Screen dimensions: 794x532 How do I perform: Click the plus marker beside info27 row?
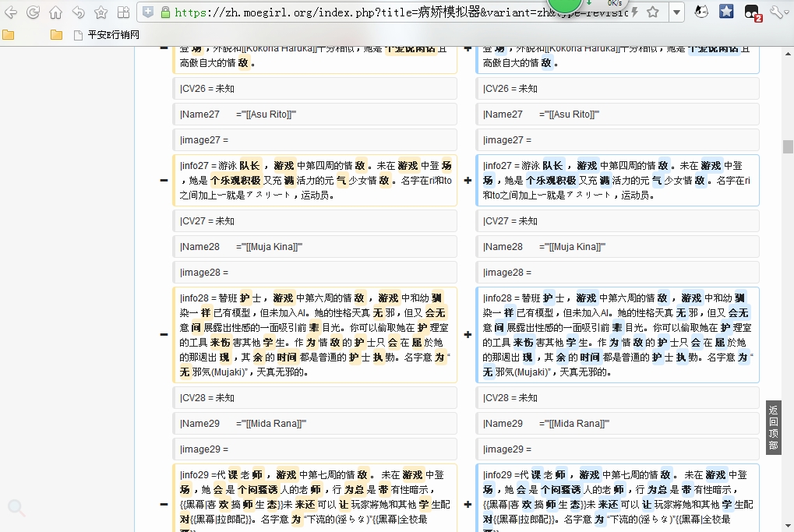pyautogui.click(x=468, y=181)
